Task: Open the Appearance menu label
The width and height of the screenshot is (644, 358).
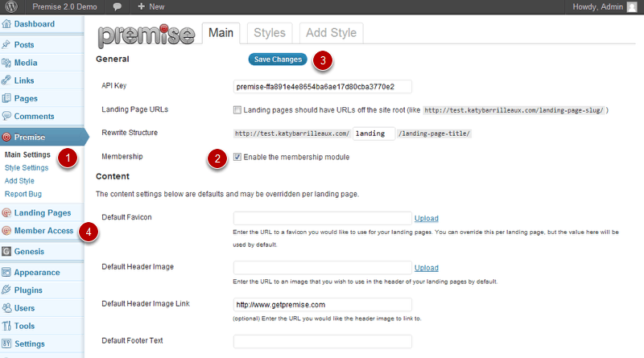Action: [x=37, y=273]
